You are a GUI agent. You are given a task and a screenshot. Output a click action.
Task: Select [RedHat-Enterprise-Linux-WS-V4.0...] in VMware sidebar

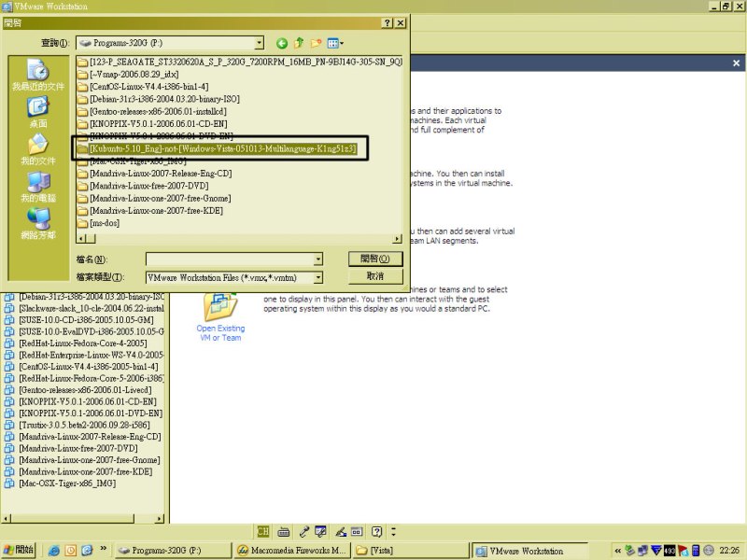pyautogui.click(x=92, y=356)
